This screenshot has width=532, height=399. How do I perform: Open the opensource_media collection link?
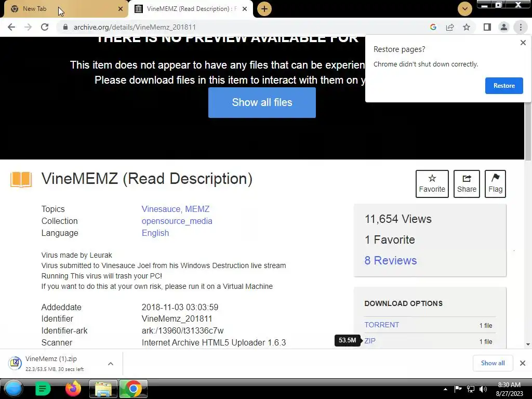coord(177,221)
